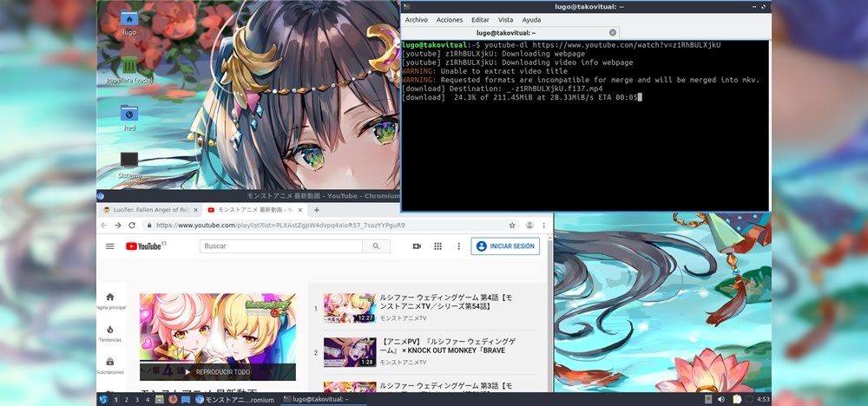Open the Sistema computer desktop icon
The height and width of the screenshot is (406, 868).
click(129, 165)
